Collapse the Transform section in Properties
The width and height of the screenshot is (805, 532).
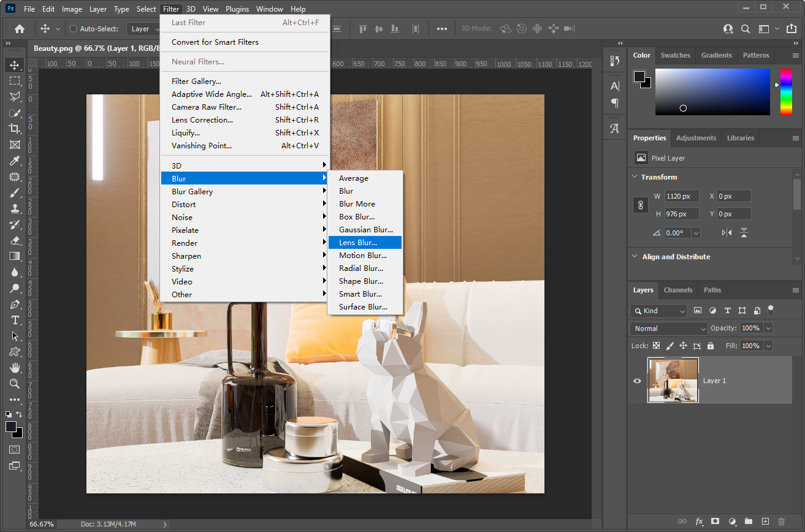point(635,177)
